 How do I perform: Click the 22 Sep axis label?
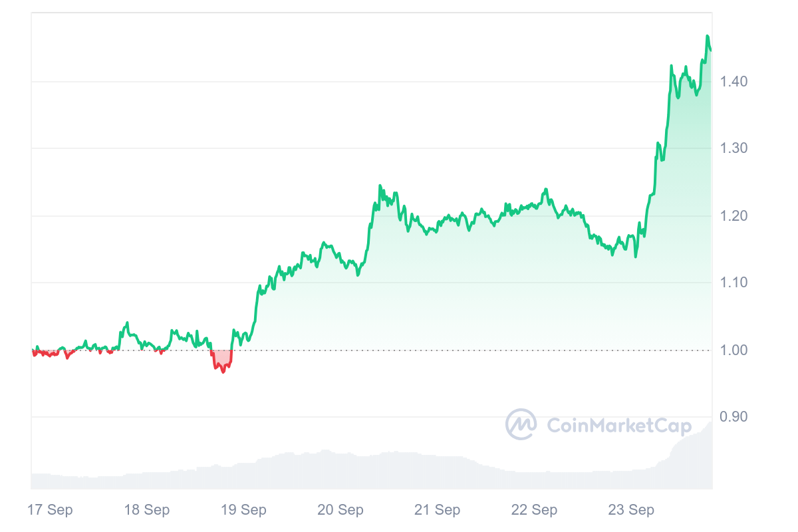(x=534, y=510)
